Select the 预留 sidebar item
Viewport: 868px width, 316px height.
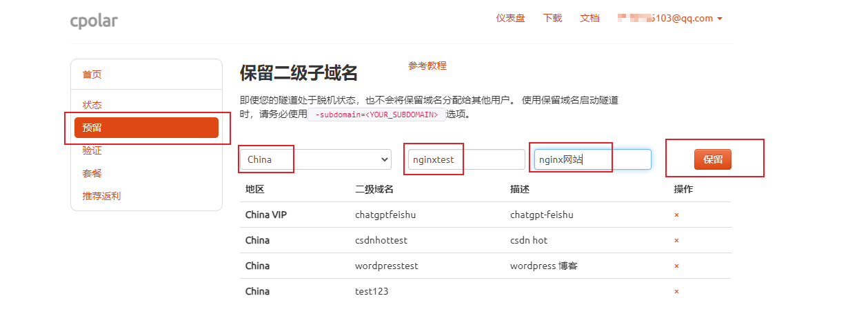coord(146,128)
